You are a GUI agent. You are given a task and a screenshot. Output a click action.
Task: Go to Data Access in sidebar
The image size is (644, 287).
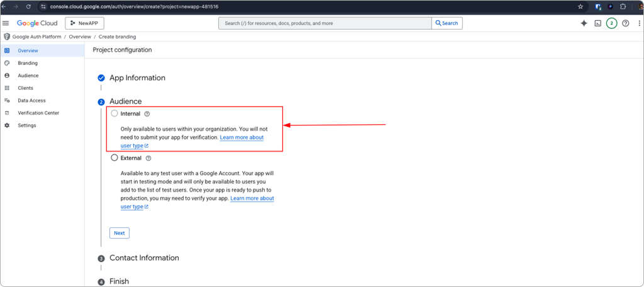click(x=31, y=100)
